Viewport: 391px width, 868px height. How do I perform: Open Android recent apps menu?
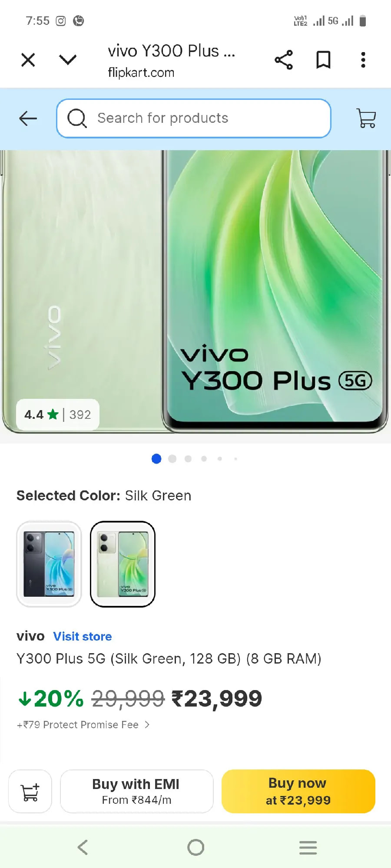point(308,847)
